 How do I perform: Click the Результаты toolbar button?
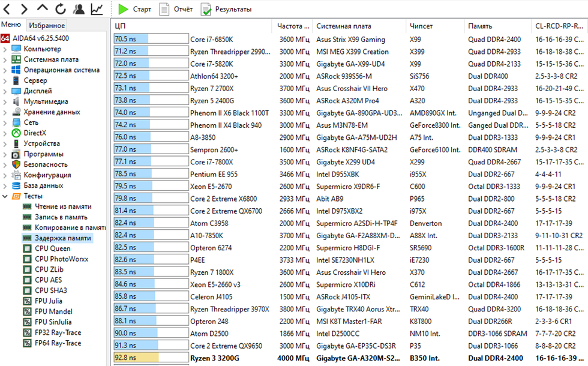226,10
